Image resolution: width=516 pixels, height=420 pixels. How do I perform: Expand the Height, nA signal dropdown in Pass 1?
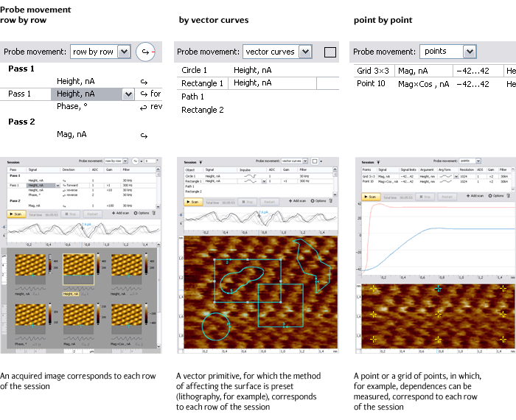point(128,94)
